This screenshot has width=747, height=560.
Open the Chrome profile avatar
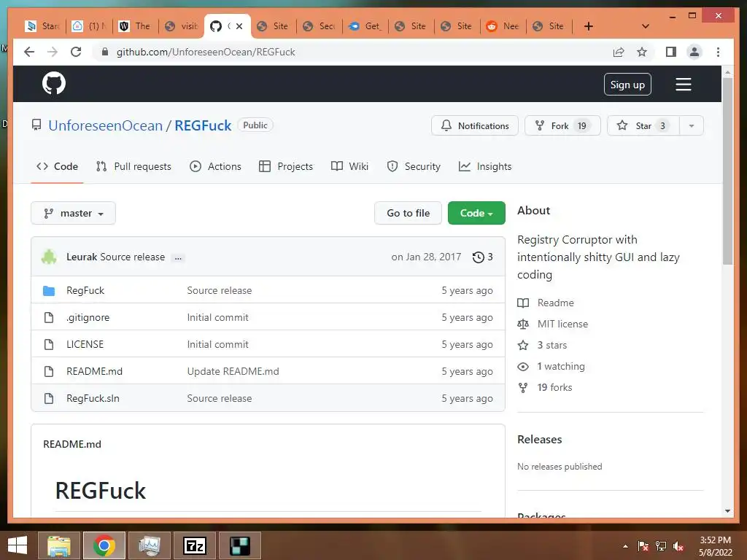[x=694, y=52]
